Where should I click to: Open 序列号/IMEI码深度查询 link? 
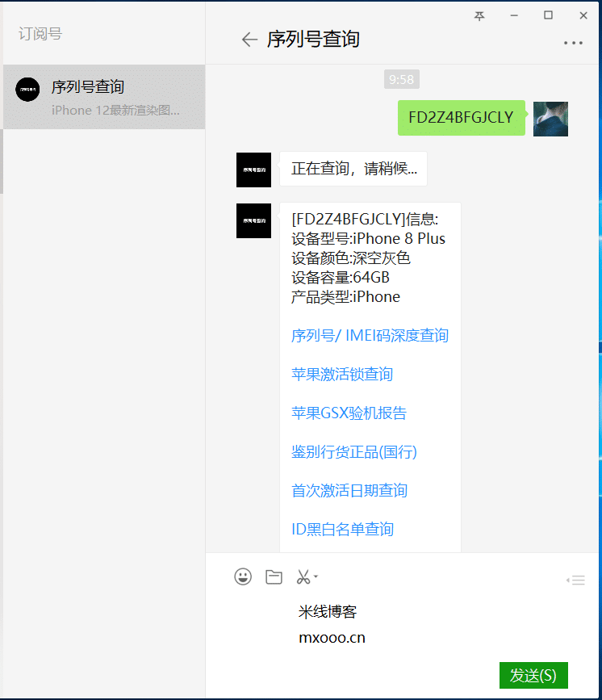tap(370, 336)
